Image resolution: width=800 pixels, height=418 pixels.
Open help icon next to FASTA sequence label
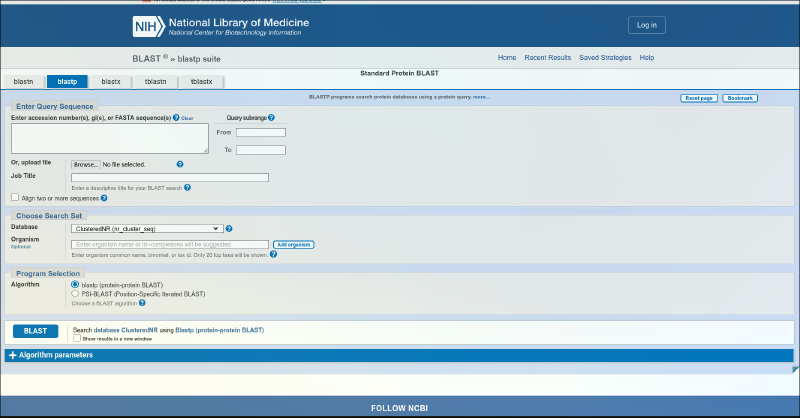click(x=176, y=117)
